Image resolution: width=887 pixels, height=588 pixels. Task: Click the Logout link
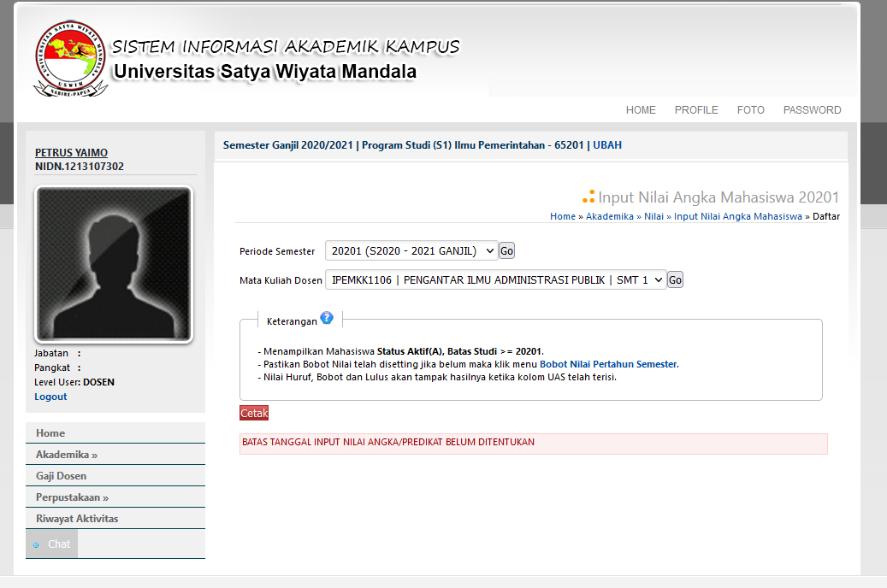[50, 397]
